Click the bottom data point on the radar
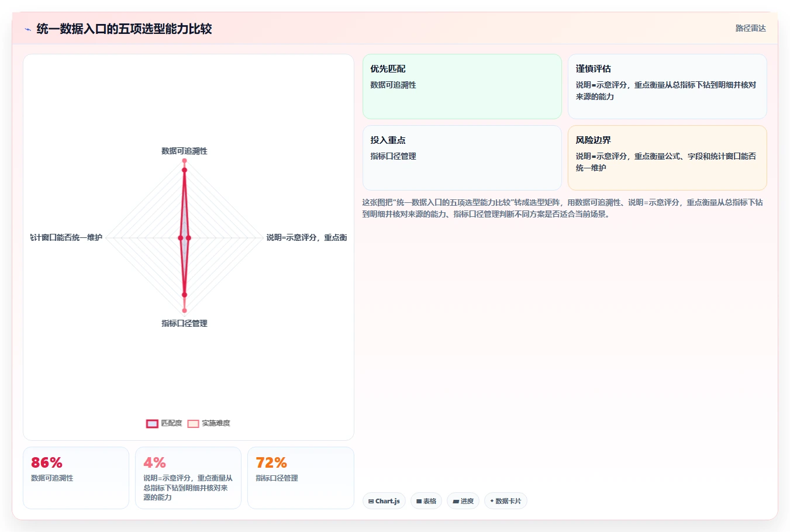This screenshot has width=790, height=532. click(x=184, y=310)
